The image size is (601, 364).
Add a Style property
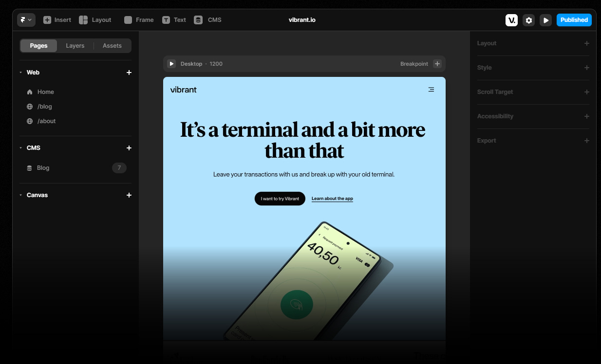tap(587, 68)
